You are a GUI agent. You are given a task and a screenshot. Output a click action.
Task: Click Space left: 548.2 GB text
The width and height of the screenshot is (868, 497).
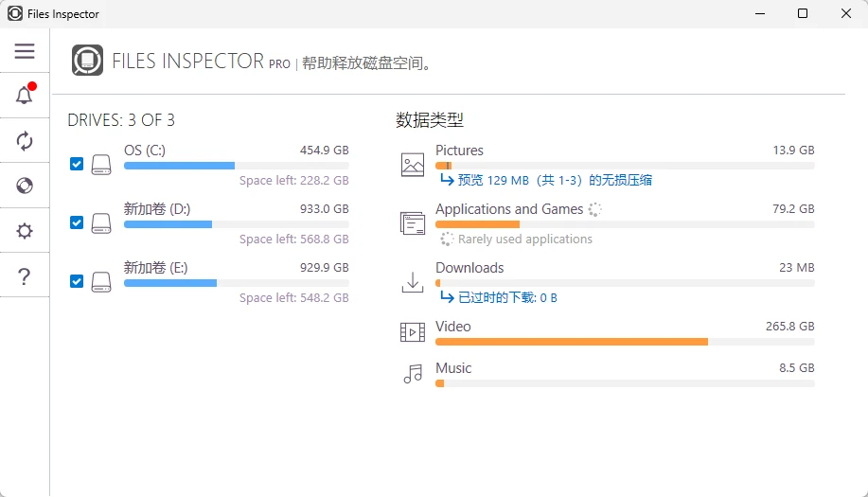pos(294,298)
